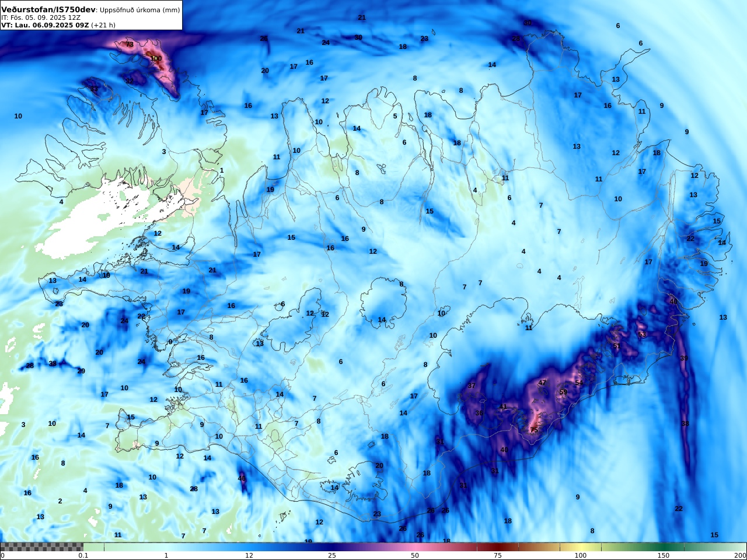Click the 0.1 tick on the color scale

tap(83, 555)
